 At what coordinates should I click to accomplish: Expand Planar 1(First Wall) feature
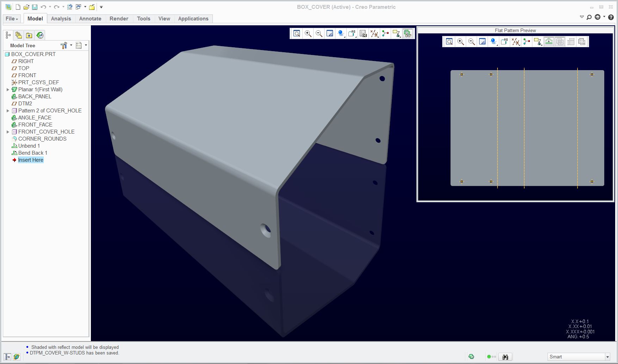tap(8, 90)
